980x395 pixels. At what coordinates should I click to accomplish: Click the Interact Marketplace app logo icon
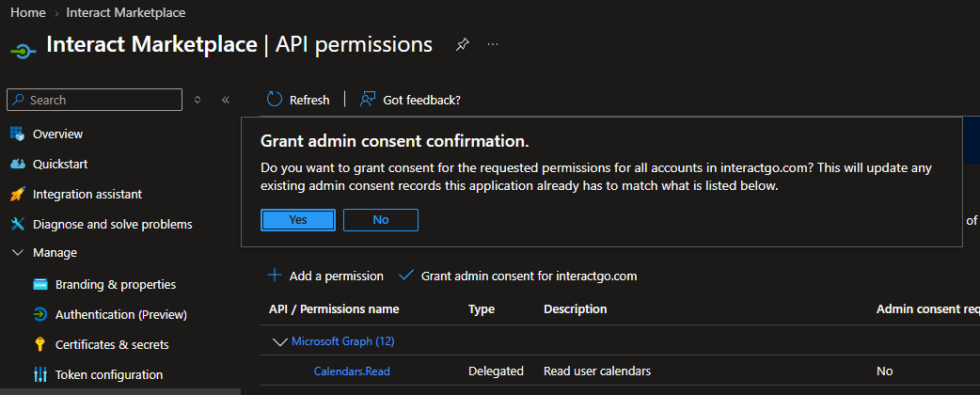24,51
